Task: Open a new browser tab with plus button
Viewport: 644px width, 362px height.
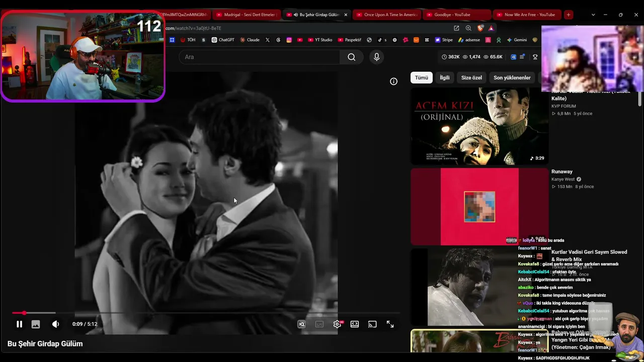Action: tap(569, 15)
